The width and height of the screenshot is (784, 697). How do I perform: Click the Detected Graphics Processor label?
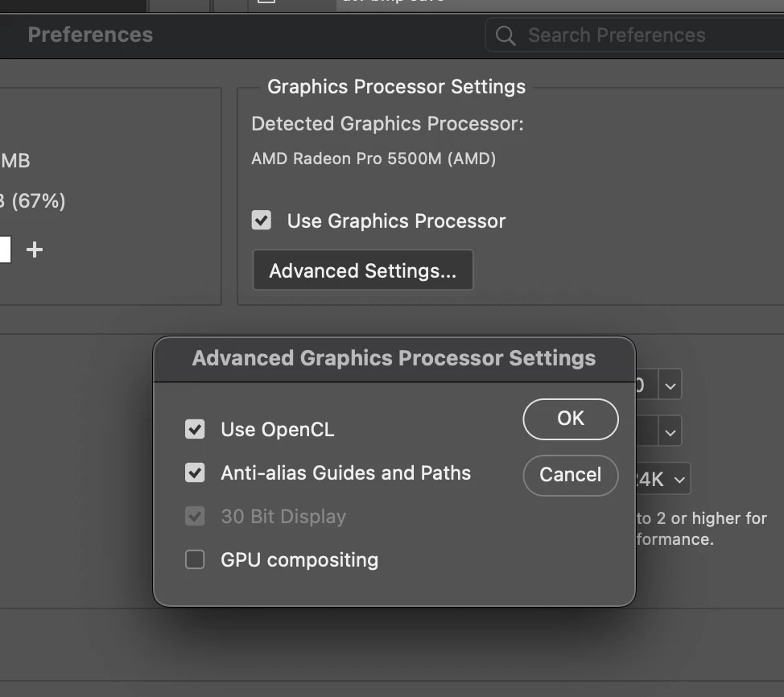[387, 124]
